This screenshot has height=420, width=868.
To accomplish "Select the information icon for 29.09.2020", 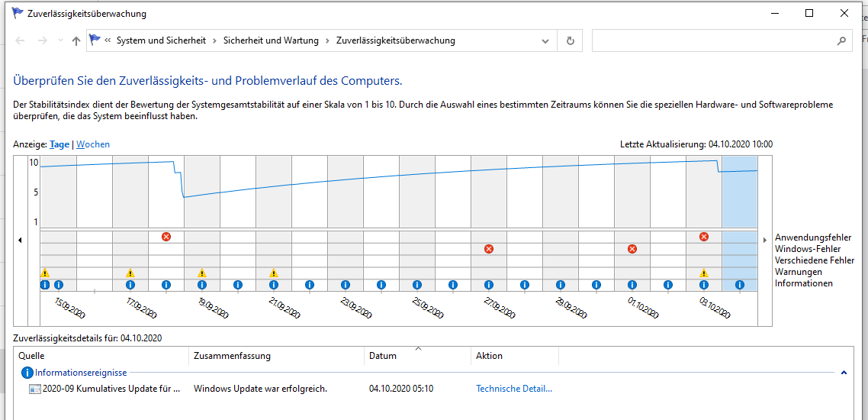I will [x=561, y=285].
